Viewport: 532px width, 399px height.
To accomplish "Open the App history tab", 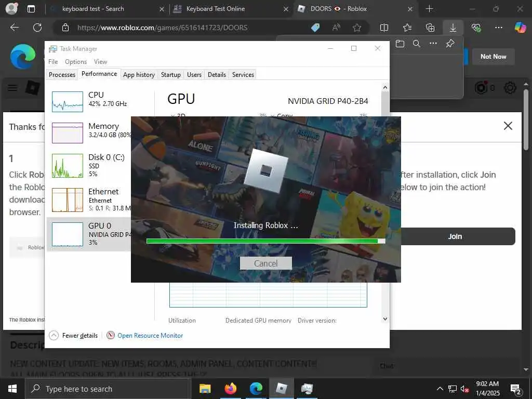I will click(139, 75).
